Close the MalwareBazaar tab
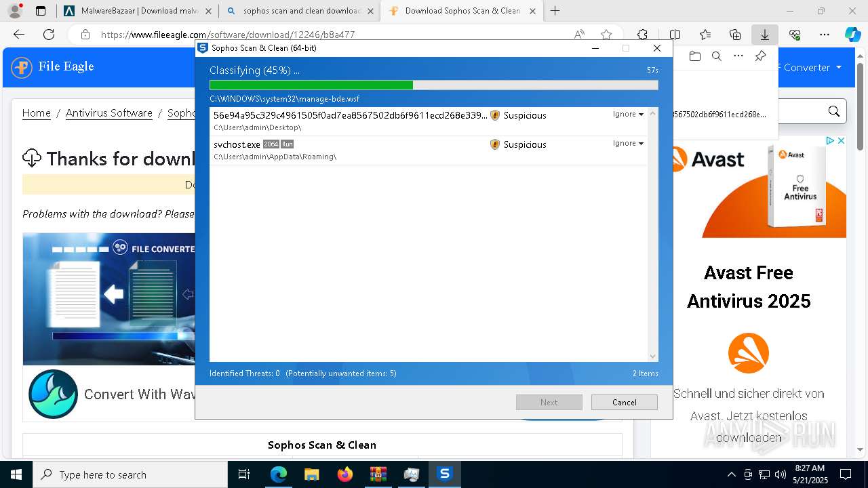The image size is (868, 488). 208,11
